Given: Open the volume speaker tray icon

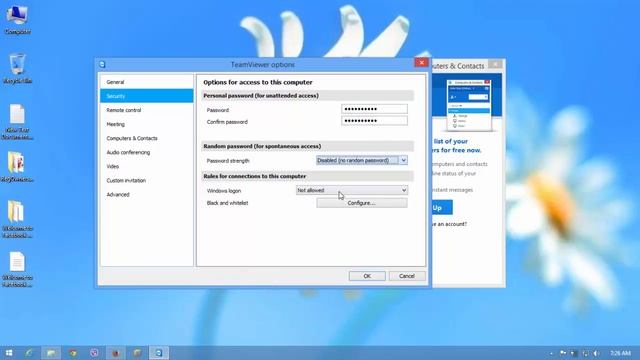Looking at the screenshot, I should click(x=596, y=353).
